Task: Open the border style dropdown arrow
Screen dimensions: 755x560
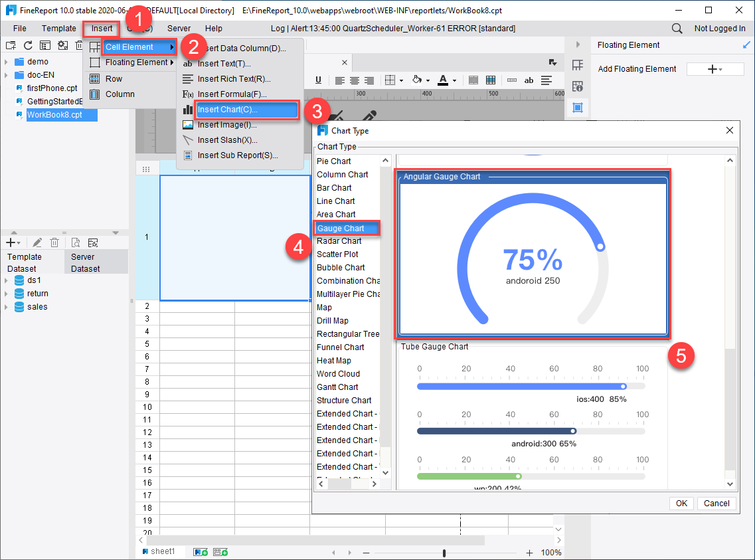Action: tap(401, 81)
